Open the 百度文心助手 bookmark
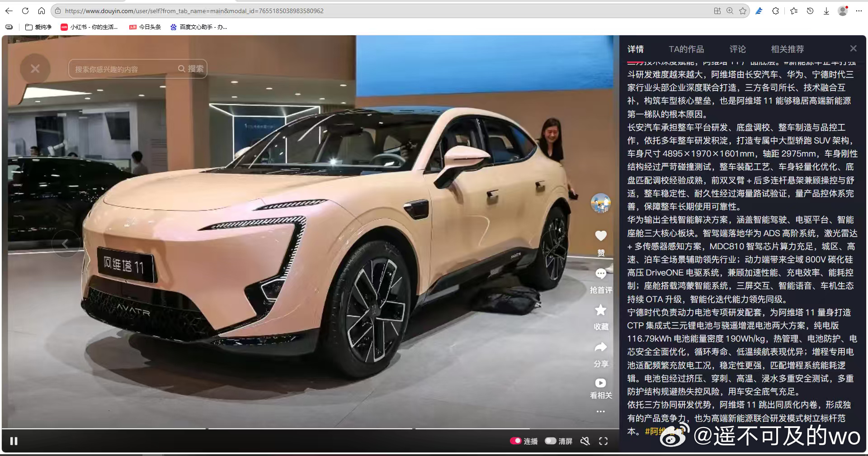Viewport: 868px width, 456px height. [198, 27]
